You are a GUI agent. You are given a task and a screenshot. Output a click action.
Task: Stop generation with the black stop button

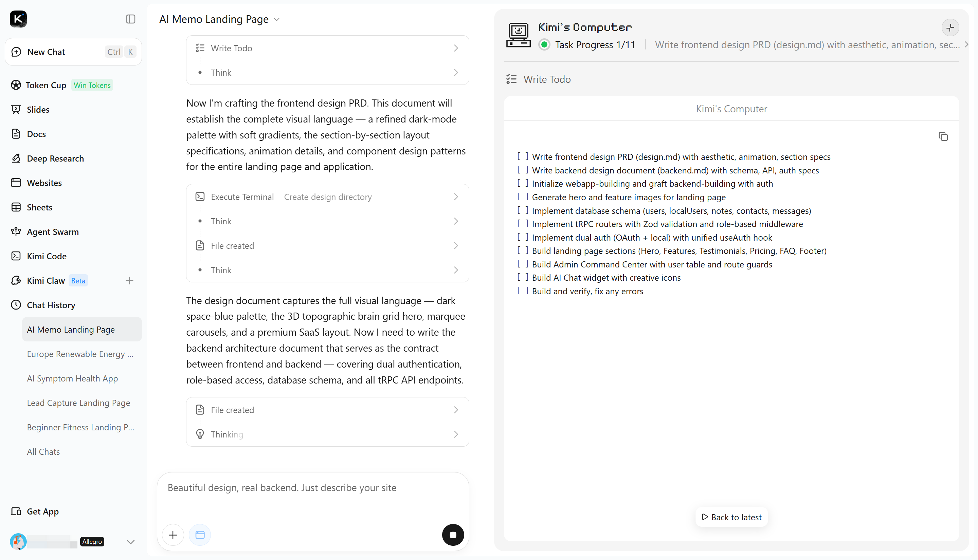click(453, 535)
